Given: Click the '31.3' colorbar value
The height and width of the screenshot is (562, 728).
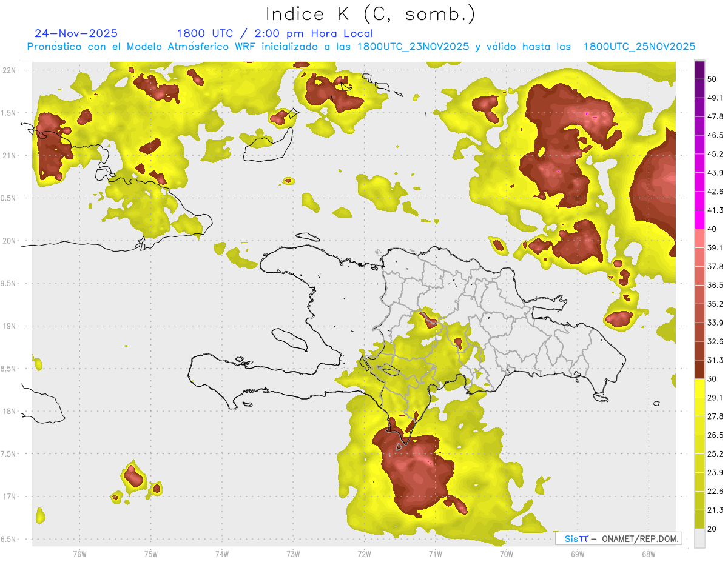Looking at the screenshot, I should (x=715, y=360).
